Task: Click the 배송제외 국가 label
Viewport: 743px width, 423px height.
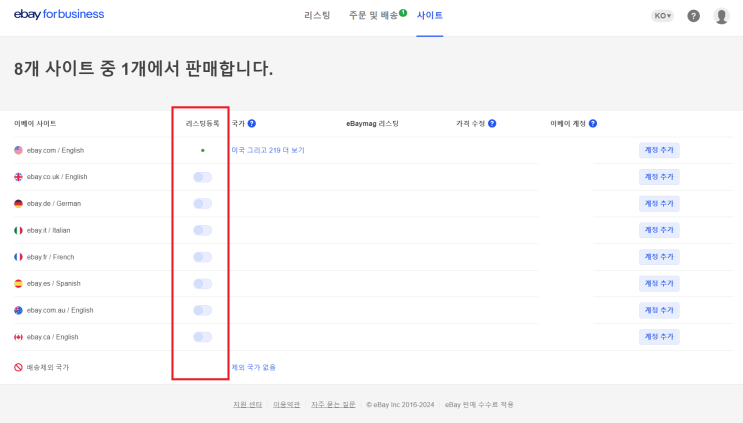Action: [x=47, y=367]
